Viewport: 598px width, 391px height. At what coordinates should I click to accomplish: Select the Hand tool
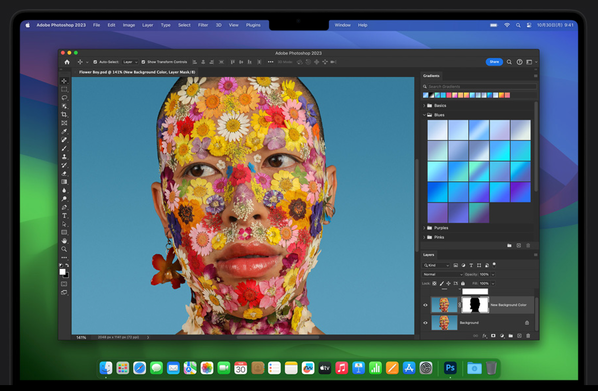[x=64, y=241]
